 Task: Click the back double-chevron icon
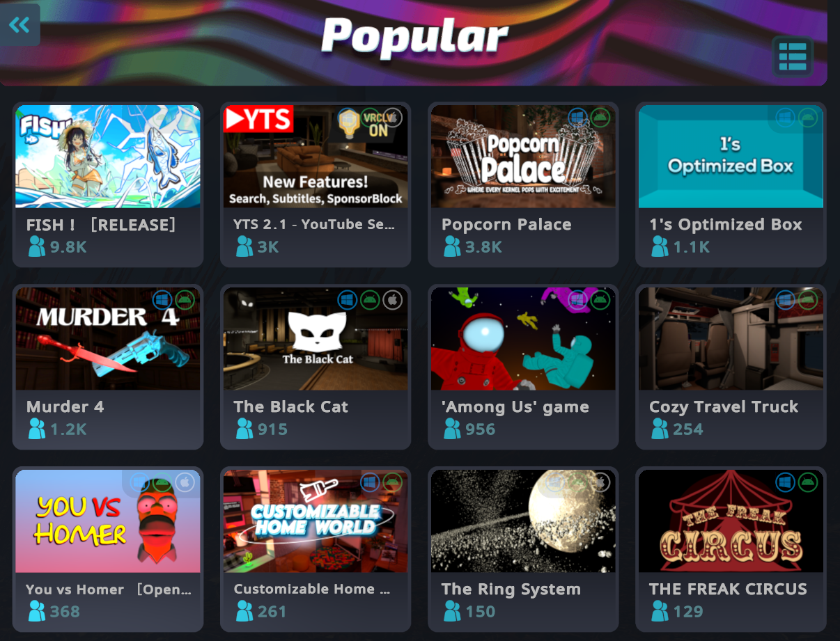coord(19,25)
